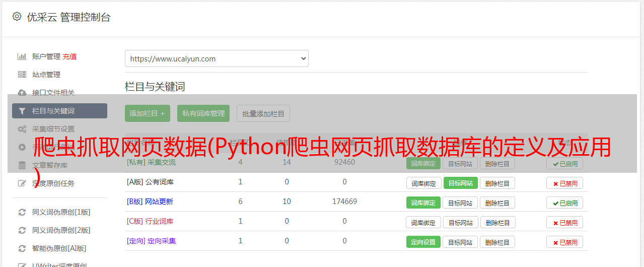
Task: Open 同义词伪原创[2版] in the sidebar
Action: coord(61,230)
